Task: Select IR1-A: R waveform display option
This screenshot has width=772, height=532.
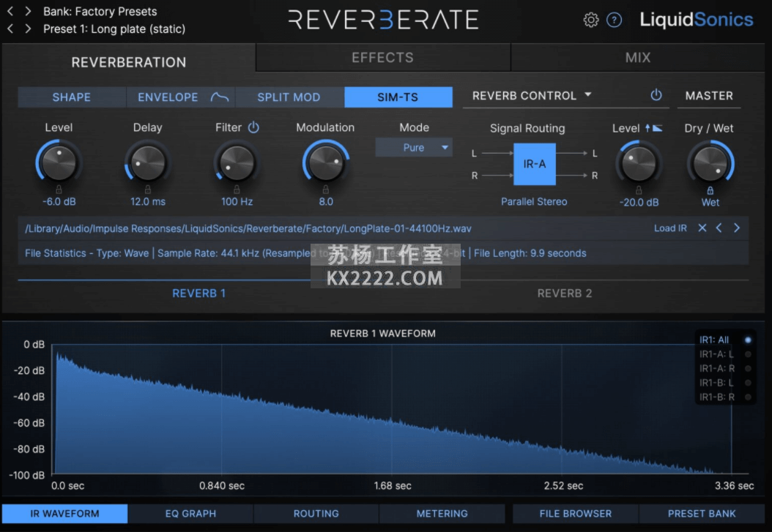Action: point(724,368)
